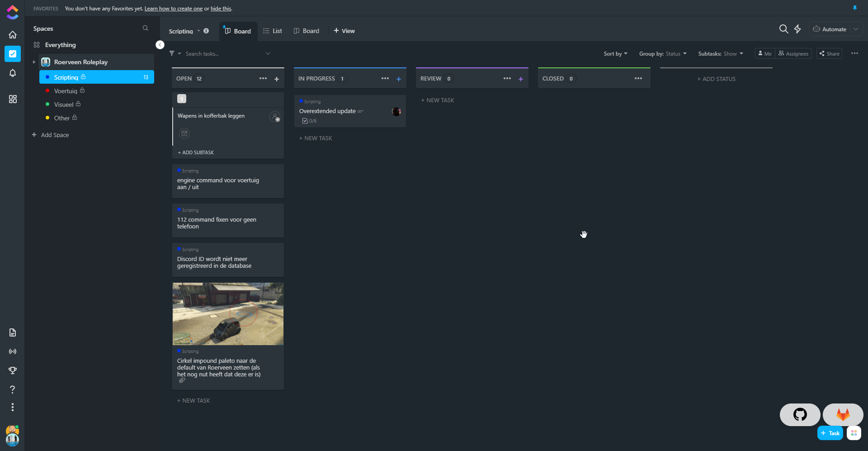Switch to the List view tab
This screenshot has width=868, height=451.
point(273,31)
